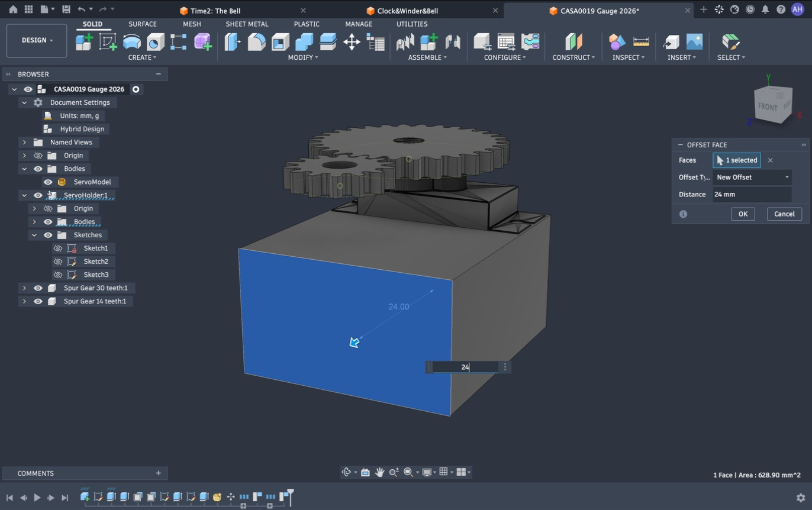Hide Spur Gear 14 teeth:1 component
This screenshot has height=510, width=812.
(x=38, y=301)
